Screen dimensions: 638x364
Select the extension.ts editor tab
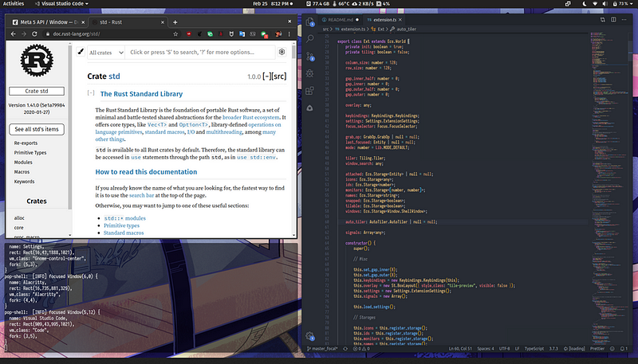pos(384,19)
